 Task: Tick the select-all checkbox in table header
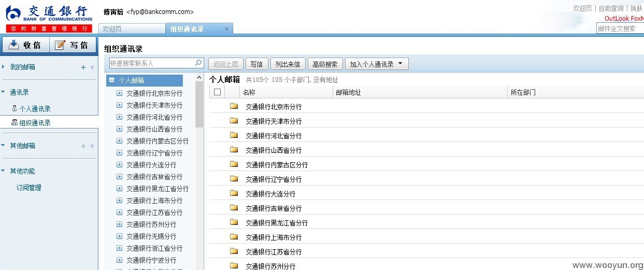click(x=217, y=92)
